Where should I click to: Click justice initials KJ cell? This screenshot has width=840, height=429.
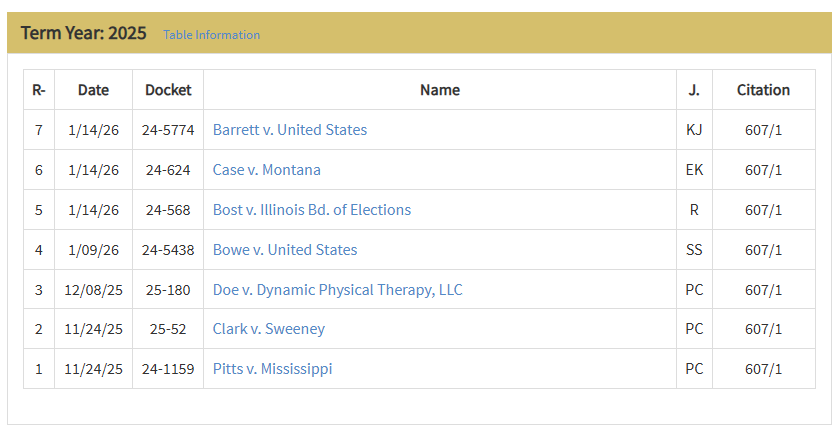(x=694, y=130)
